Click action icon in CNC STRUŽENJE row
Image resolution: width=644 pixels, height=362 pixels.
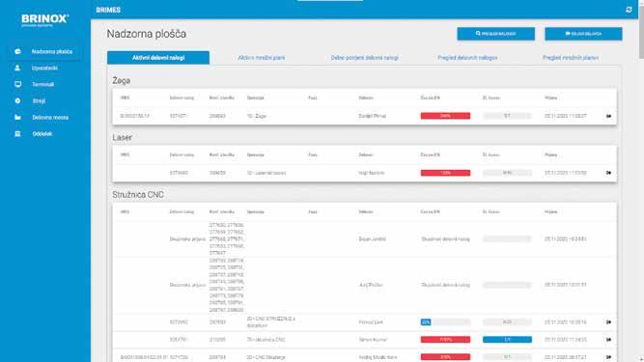click(x=608, y=322)
